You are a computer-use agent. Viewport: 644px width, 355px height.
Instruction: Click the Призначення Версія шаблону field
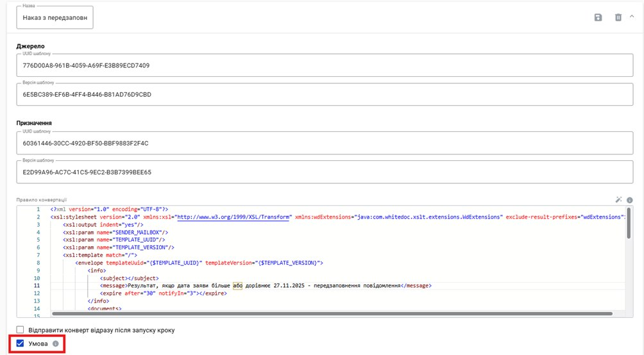(x=325, y=172)
